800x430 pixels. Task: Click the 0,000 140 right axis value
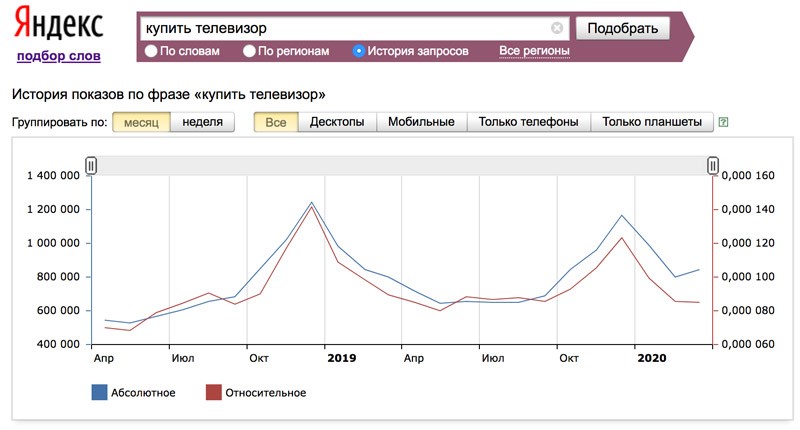[748, 209]
